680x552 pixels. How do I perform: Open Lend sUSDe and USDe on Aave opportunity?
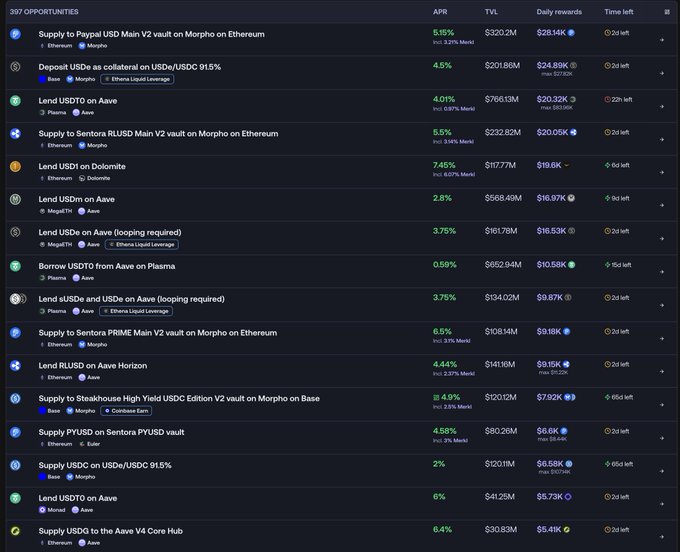click(131, 299)
